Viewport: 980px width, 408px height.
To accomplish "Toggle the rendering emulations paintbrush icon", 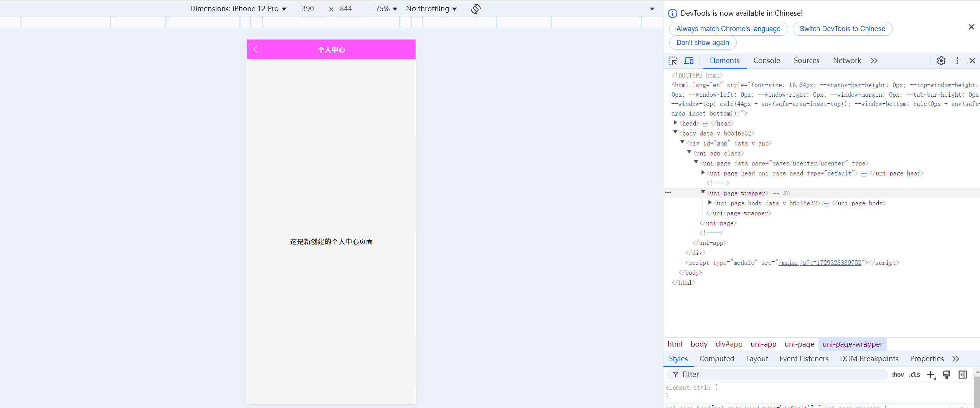I will 947,375.
